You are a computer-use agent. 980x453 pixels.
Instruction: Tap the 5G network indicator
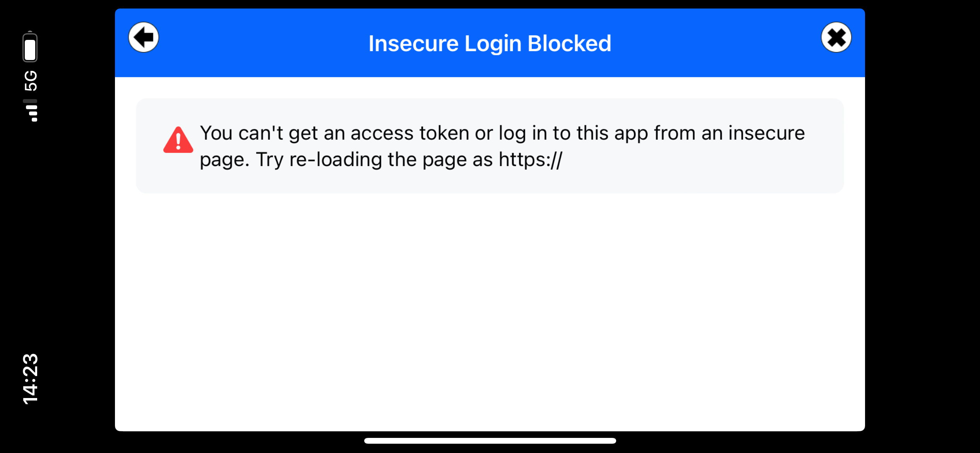pyautogui.click(x=31, y=81)
